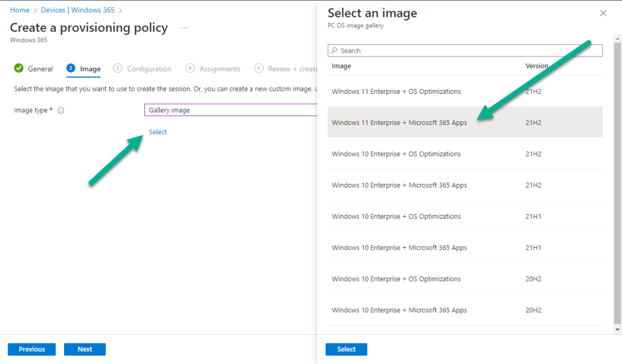Open the Configuration step tab
This screenshot has width=622, height=364.
coord(142,68)
